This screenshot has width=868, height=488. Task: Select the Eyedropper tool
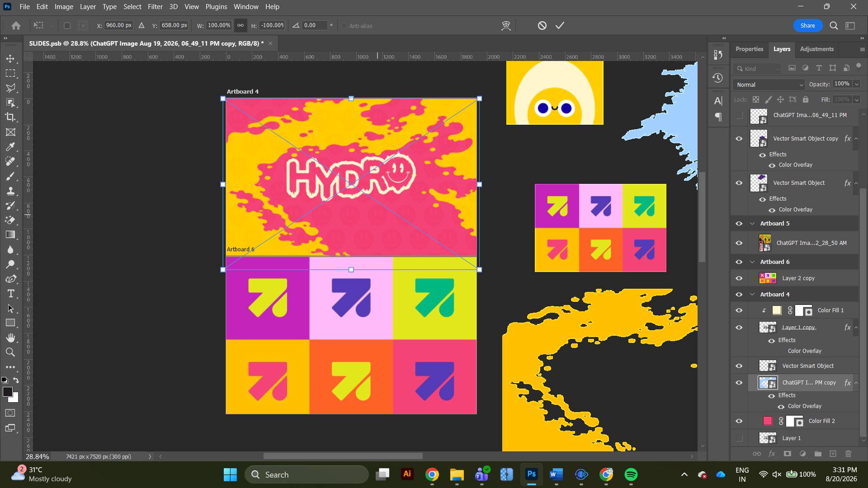pos(10,147)
